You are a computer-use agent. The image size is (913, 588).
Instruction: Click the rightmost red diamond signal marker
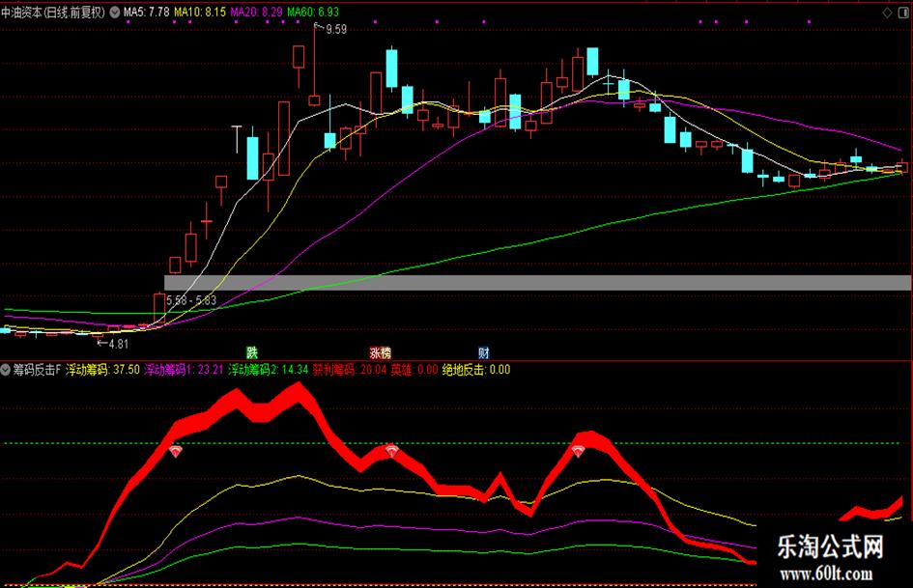[x=578, y=451]
